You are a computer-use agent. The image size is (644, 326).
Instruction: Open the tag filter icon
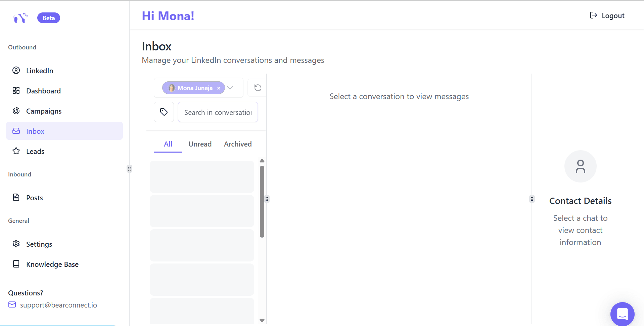[x=164, y=112]
